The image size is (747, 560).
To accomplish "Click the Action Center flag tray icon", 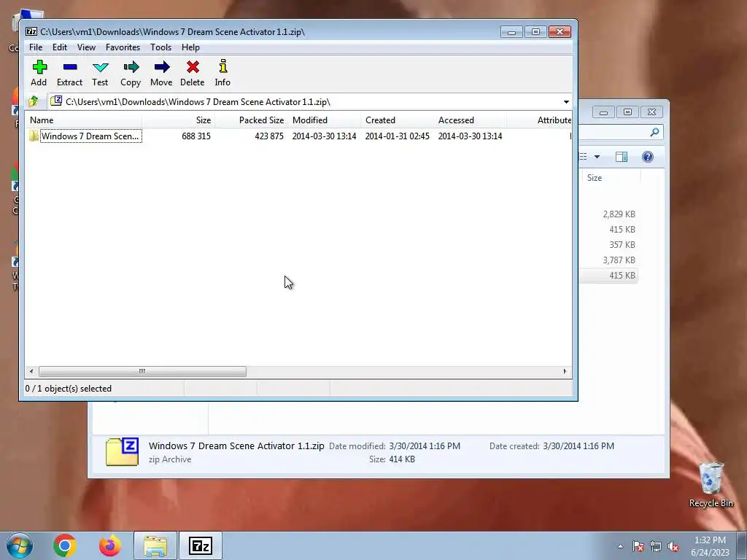I will (x=638, y=546).
